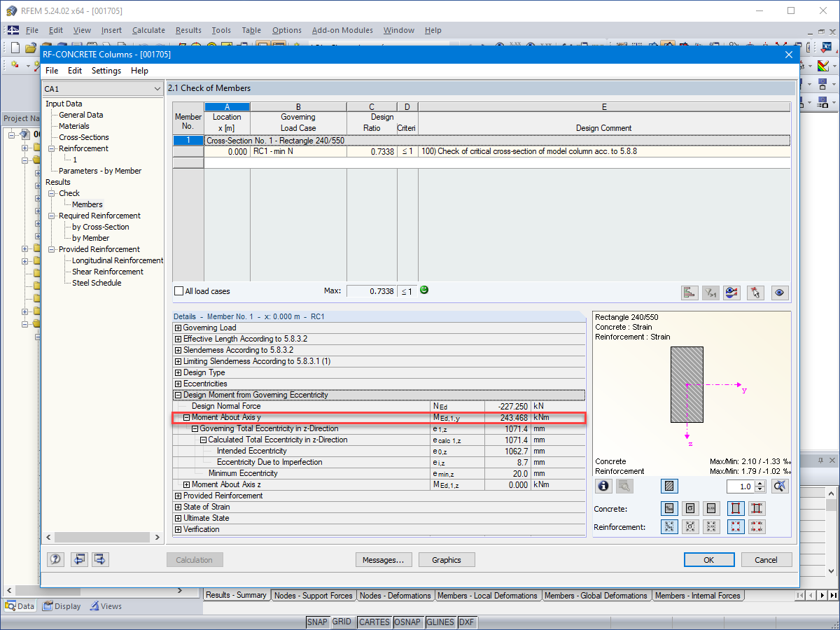
Task: Go to next table with right arrow icon
Action: (x=100, y=559)
